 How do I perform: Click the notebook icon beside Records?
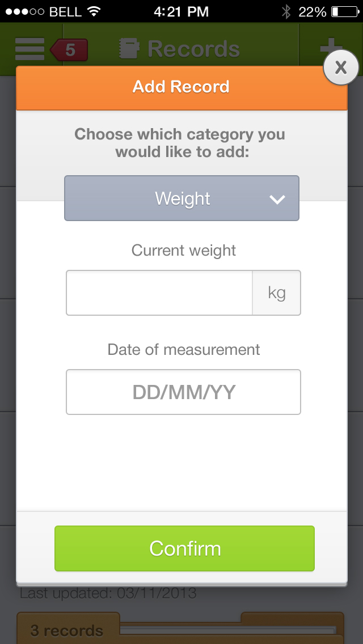click(x=129, y=49)
